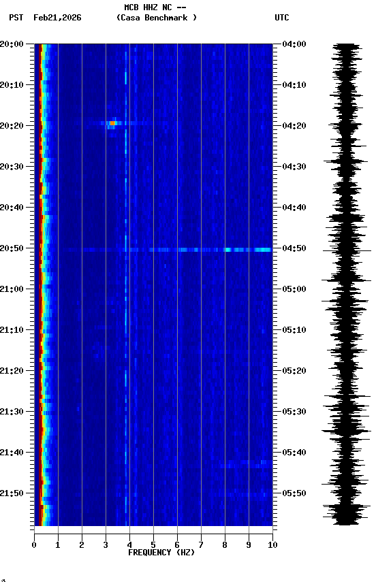Click the frequency axis tick label 8
Image resolution: width=376 pixels, height=588 pixels.
225,545
